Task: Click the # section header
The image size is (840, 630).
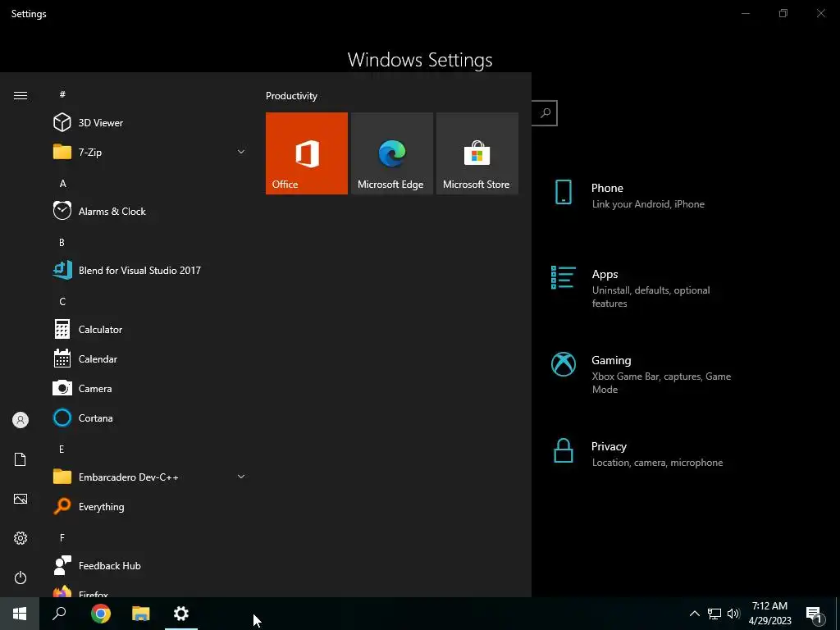Action: coord(62,94)
